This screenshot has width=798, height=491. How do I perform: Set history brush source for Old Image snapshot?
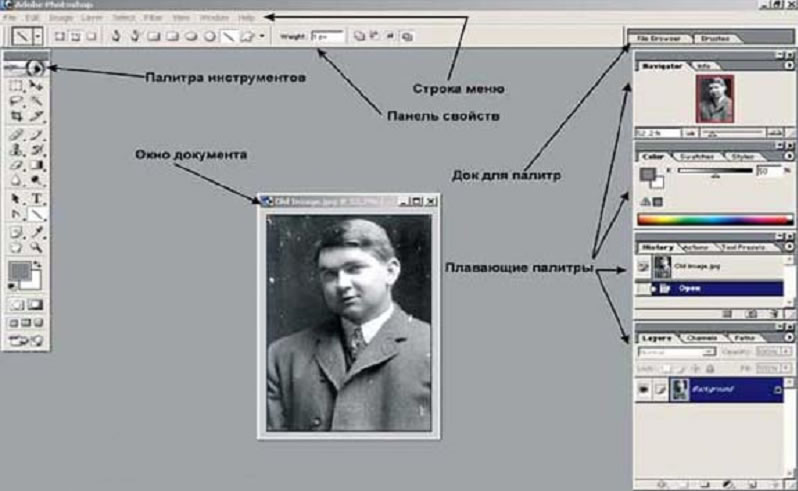(644, 266)
